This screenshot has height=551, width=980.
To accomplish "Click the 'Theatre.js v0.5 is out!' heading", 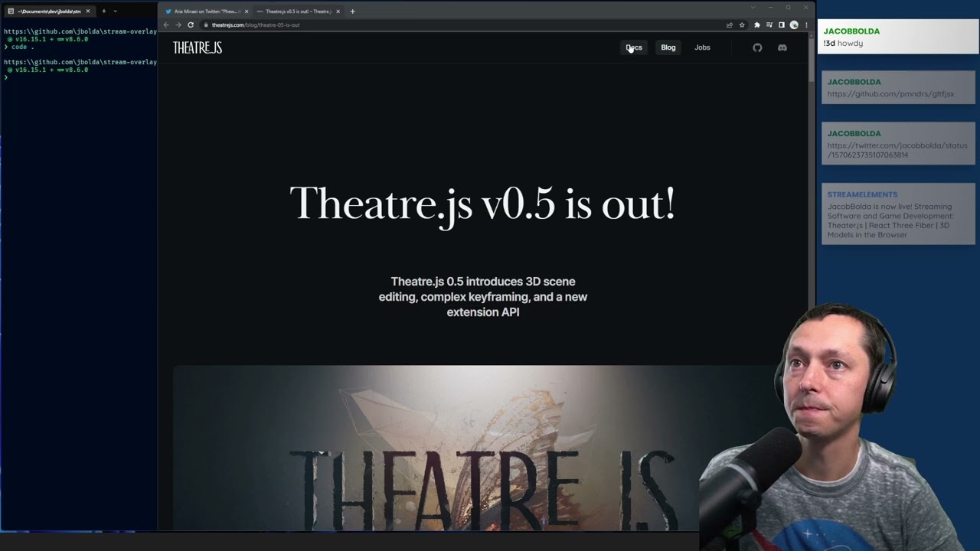I will pos(482,204).
